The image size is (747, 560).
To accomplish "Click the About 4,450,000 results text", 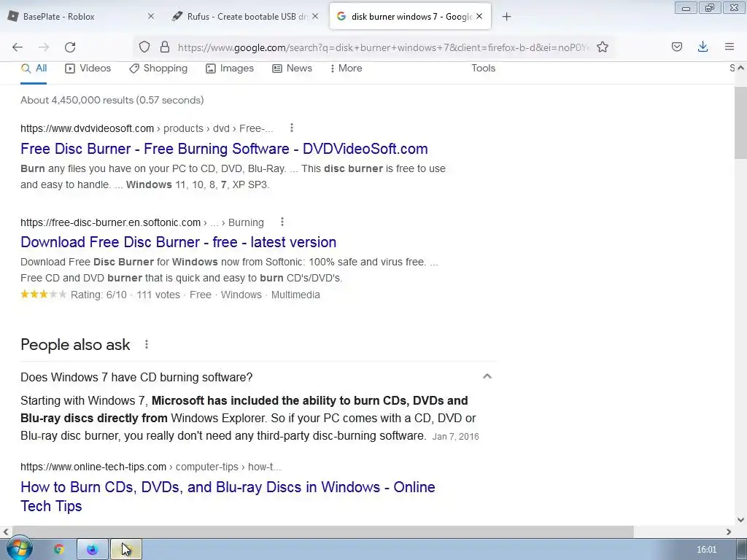I will 112,100.
